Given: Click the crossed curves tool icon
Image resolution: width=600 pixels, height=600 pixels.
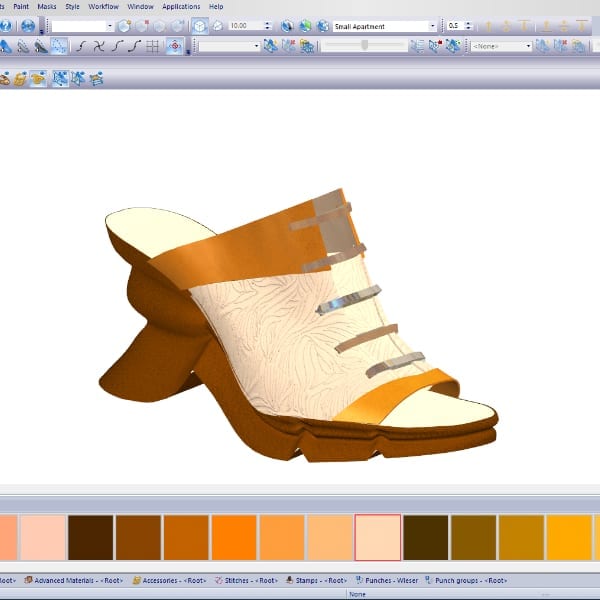Looking at the screenshot, I should point(100,46).
